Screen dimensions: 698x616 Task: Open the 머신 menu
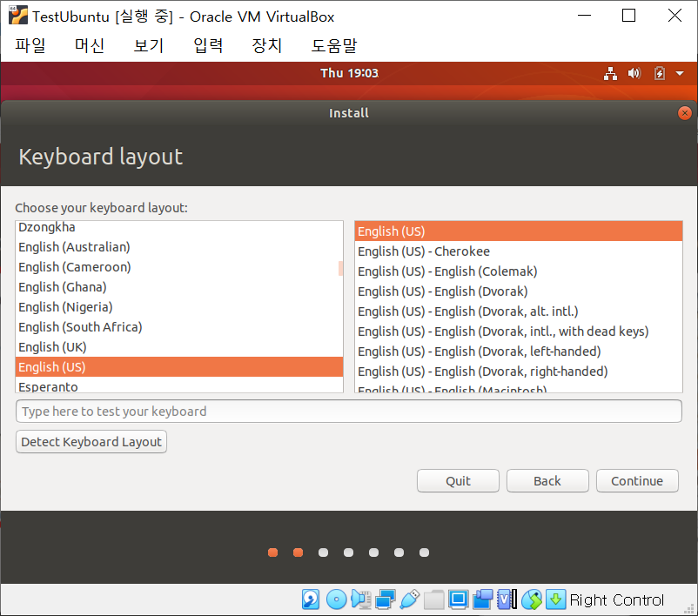pyautogui.click(x=90, y=45)
